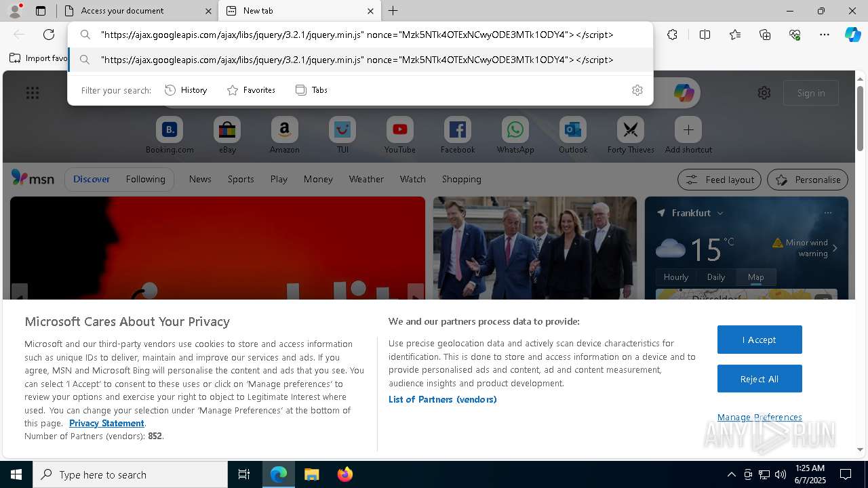
Task: Open the Favorites star toolbar icon
Action: point(735,35)
